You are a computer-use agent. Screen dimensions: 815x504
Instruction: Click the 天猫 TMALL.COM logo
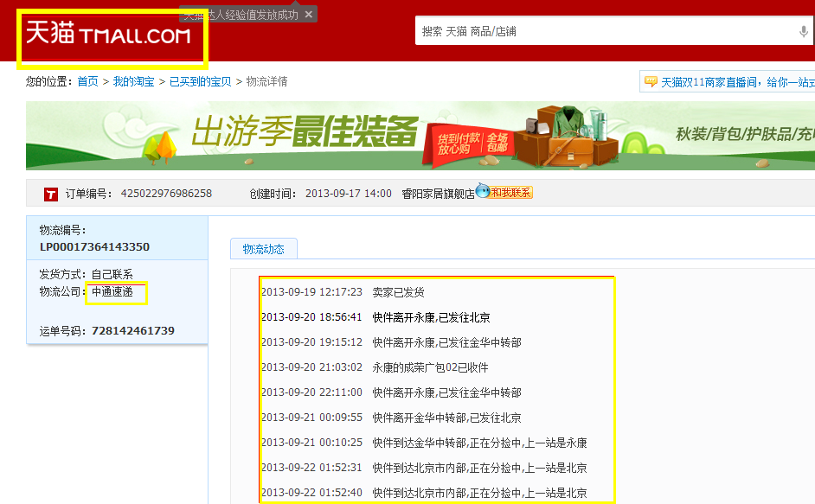(x=108, y=33)
